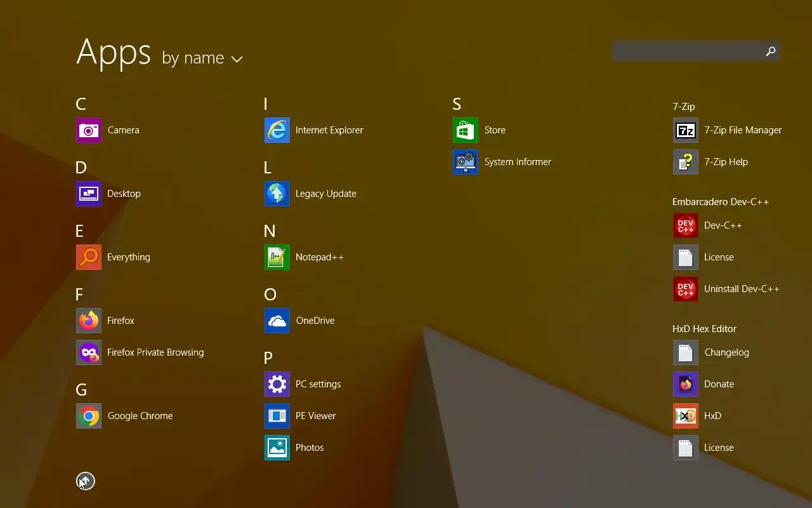
Task: Open the Desktop tile icon
Action: point(89,194)
